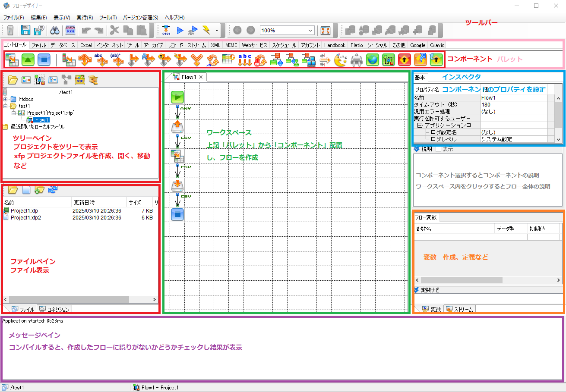Image resolution: width=566 pixels, height=392 pixels.
Task: Open the コネクション tab in file pane
Action: click(54, 309)
